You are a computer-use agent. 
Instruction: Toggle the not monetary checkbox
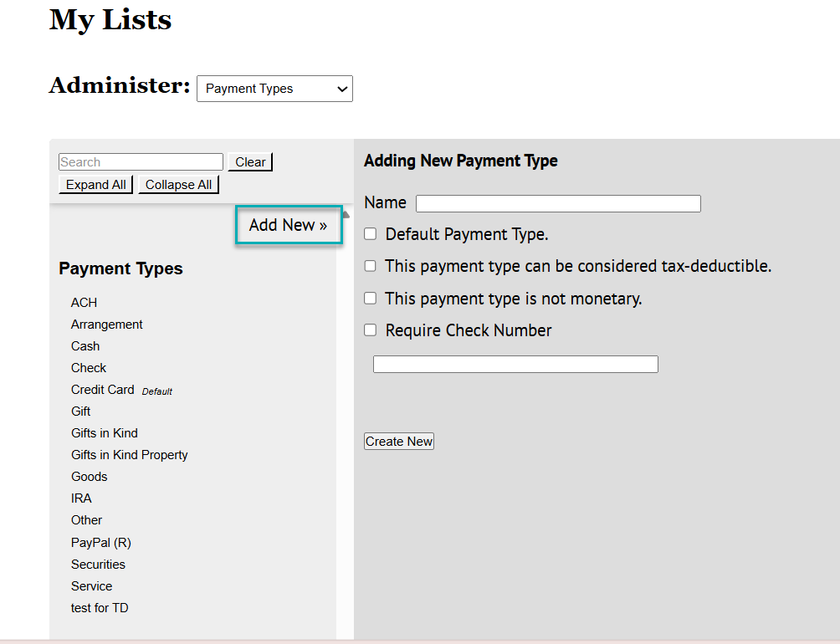(371, 299)
